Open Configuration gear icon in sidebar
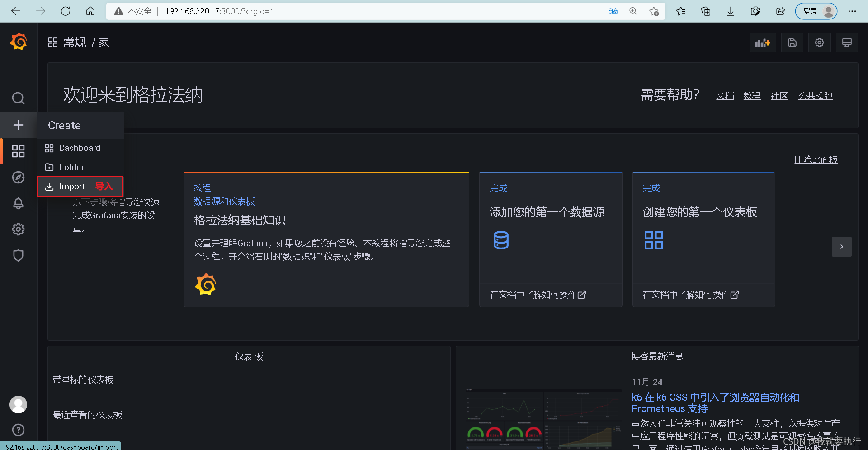 pyautogui.click(x=18, y=229)
